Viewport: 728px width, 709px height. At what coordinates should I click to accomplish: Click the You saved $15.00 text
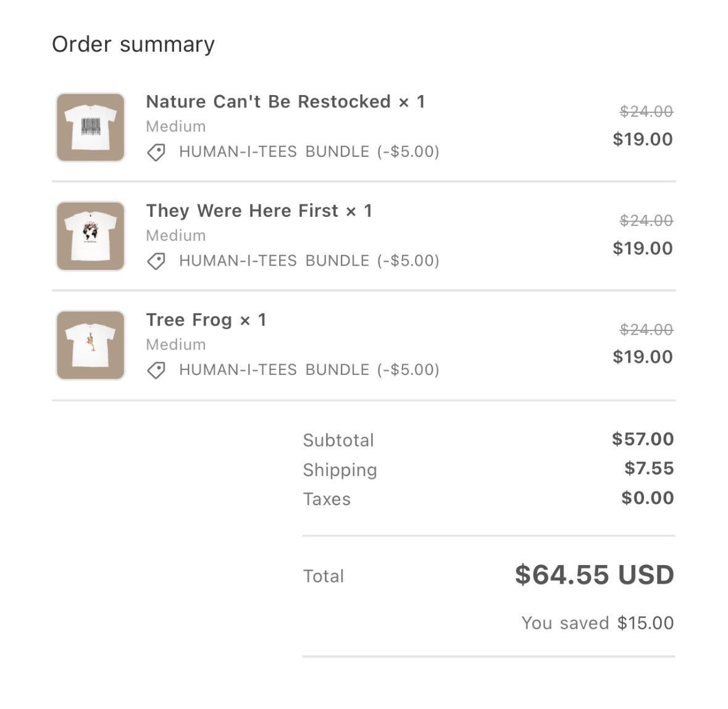click(x=597, y=623)
